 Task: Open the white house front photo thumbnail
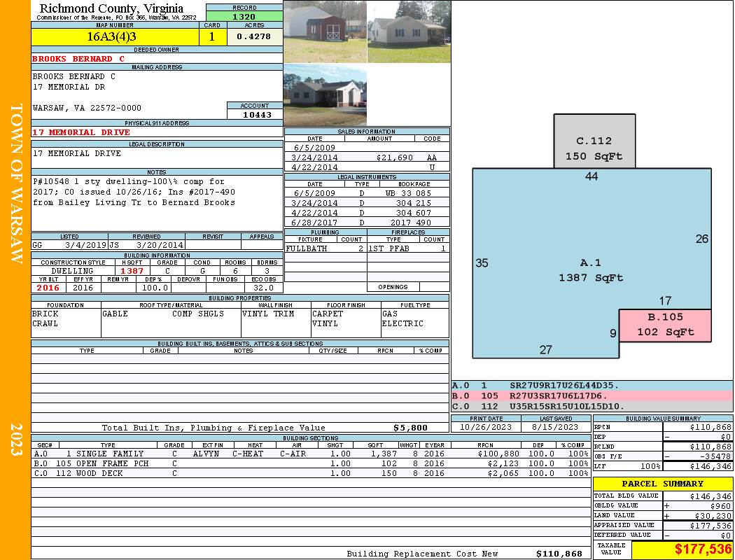[409, 32]
